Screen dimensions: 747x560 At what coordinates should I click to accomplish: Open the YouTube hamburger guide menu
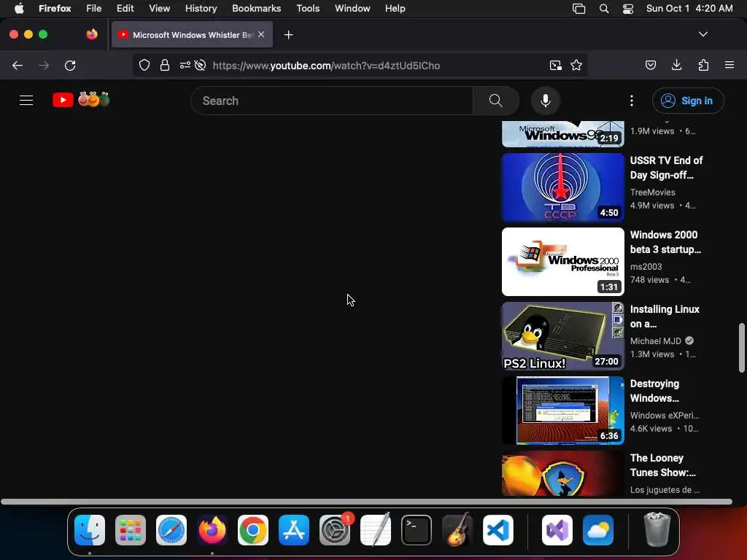pyautogui.click(x=26, y=101)
